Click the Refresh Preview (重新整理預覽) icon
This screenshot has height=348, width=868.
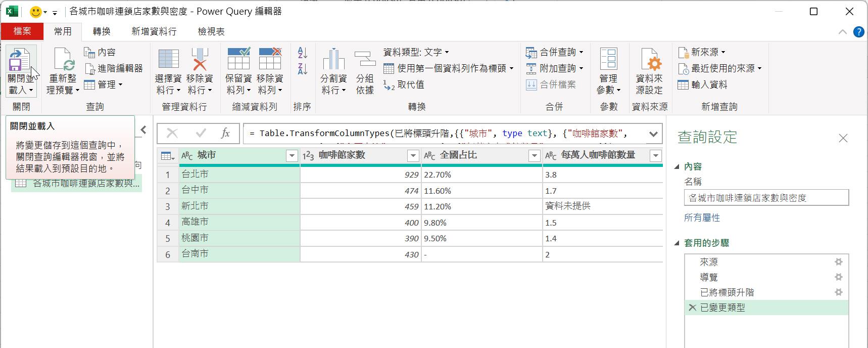pos(63,60)
